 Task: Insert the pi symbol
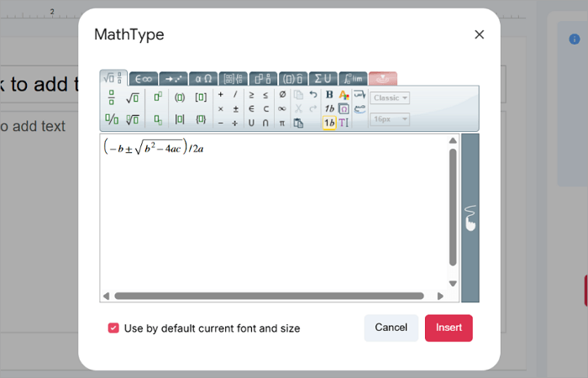tap(282, 123)
